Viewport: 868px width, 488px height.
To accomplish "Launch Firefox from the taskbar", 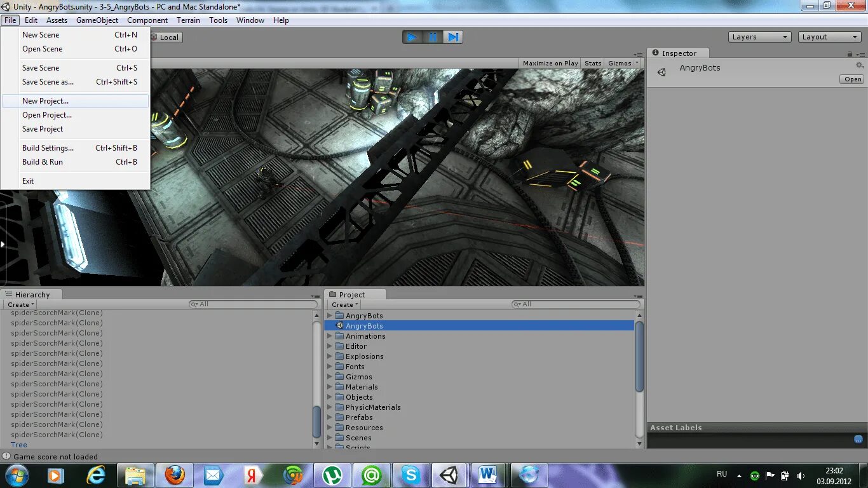I will click(174, 475).
